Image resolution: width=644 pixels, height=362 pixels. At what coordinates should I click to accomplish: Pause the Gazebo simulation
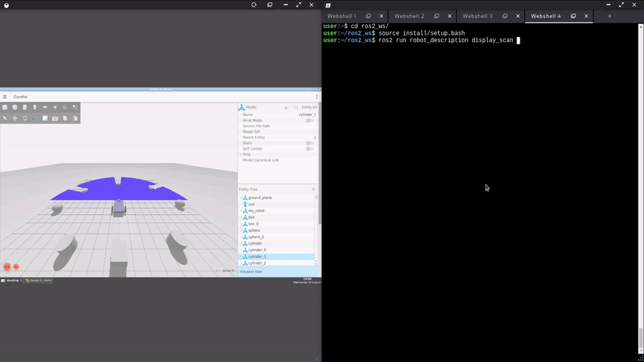click(7, 267)
